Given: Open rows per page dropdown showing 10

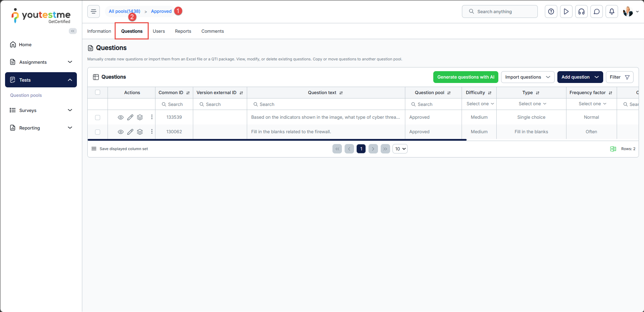Looking at the screenshot, I should [x=400, y=149].
